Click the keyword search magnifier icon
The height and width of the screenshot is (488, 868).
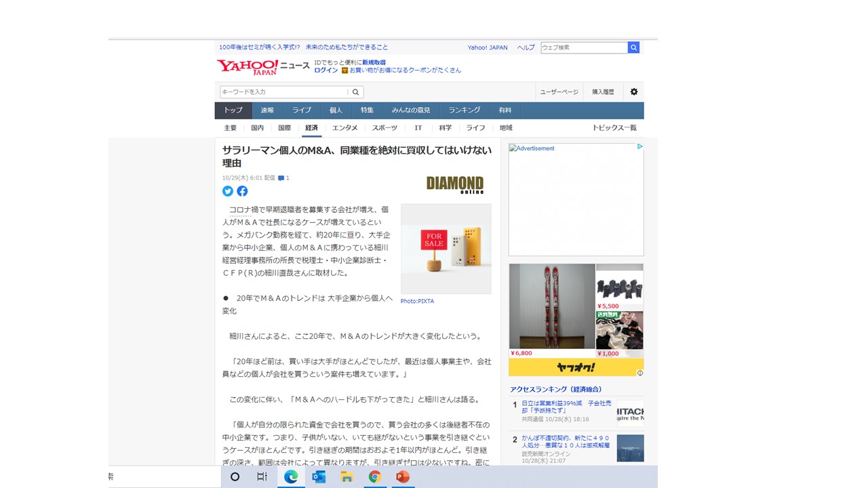click(355, 92)
